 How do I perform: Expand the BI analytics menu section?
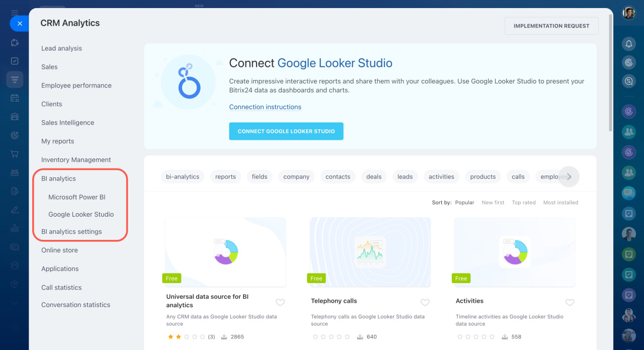click(x=58, y=179)
